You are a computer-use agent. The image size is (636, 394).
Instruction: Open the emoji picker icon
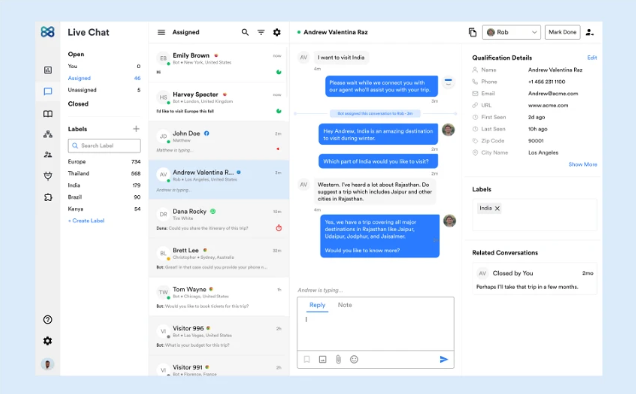[354, 359]
